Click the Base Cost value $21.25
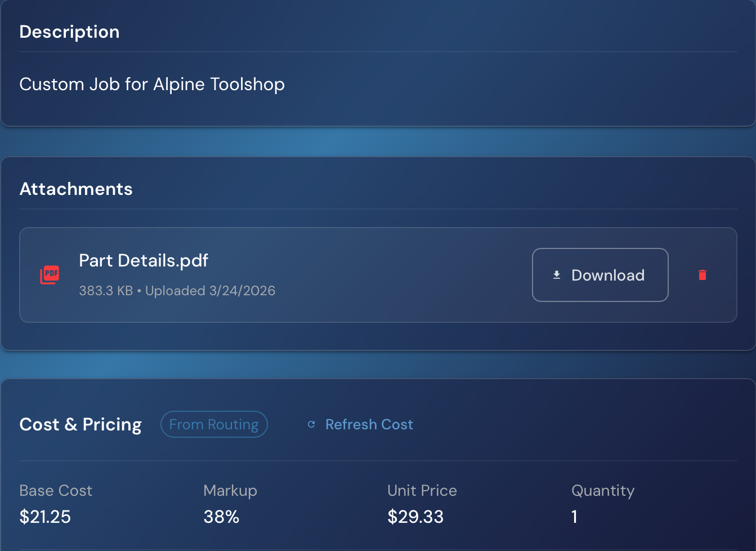The image size is (756, 551). click(45, 517)
